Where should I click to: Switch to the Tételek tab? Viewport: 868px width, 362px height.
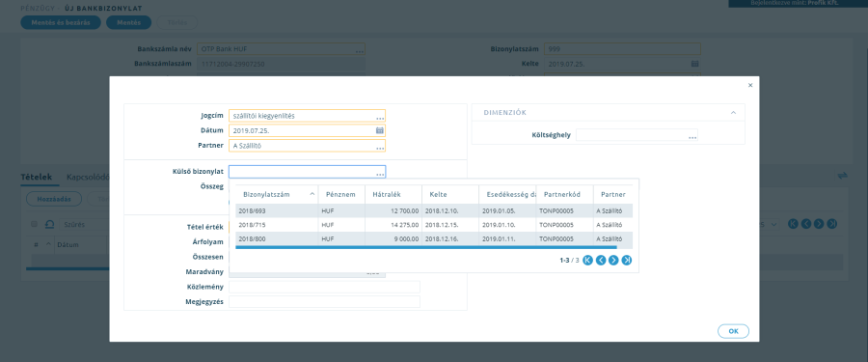coord(36,178)
